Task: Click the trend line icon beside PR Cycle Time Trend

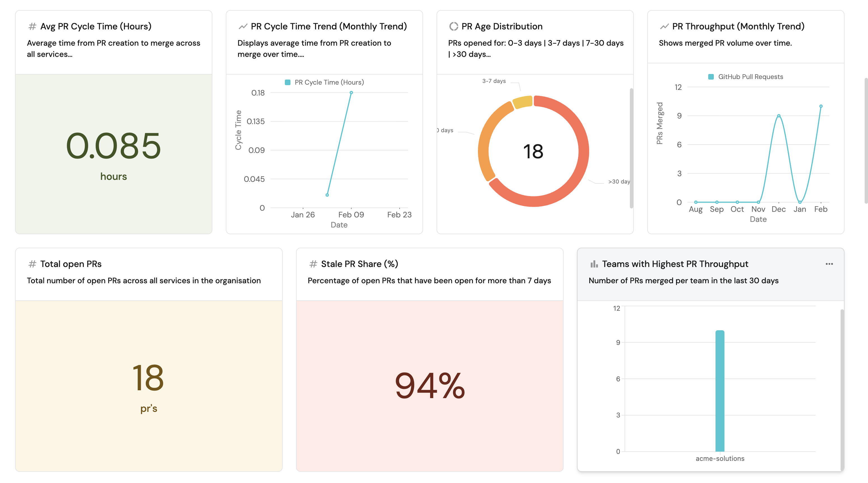Action: click(243, 26)
